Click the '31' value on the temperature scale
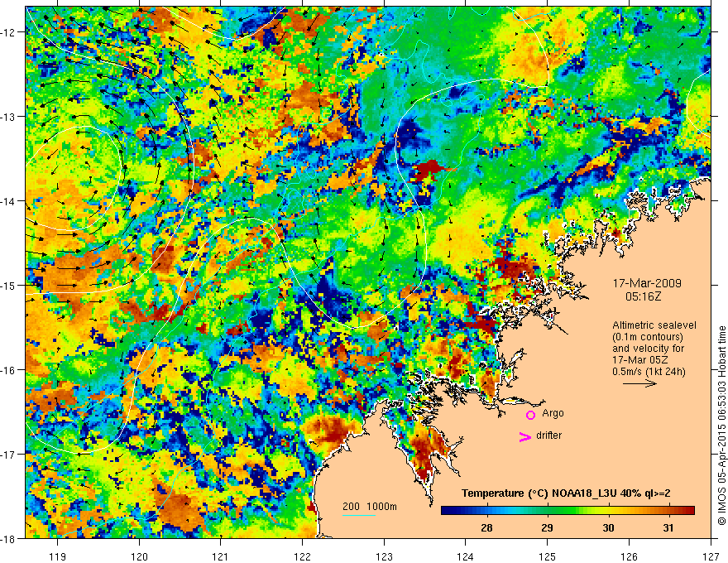The height and width of the screenshot is (563, 728). pyautogui.click(x=668, y=527)
